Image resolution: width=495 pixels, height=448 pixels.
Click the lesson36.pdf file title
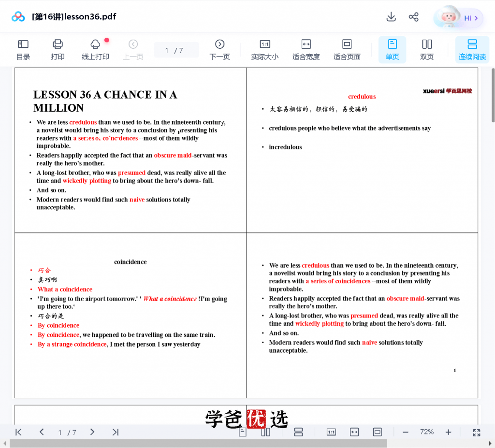(74, 16)
